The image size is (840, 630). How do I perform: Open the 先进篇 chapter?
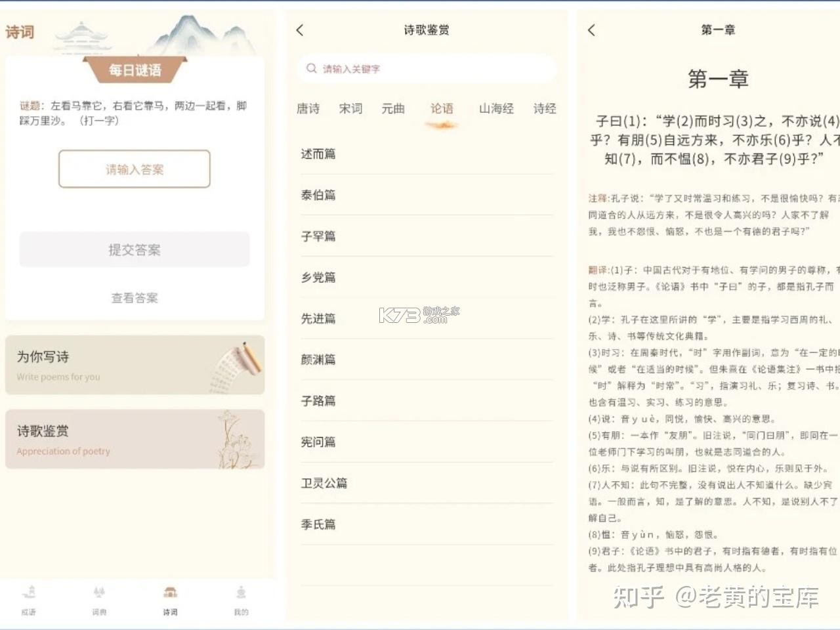pos(427,318)
